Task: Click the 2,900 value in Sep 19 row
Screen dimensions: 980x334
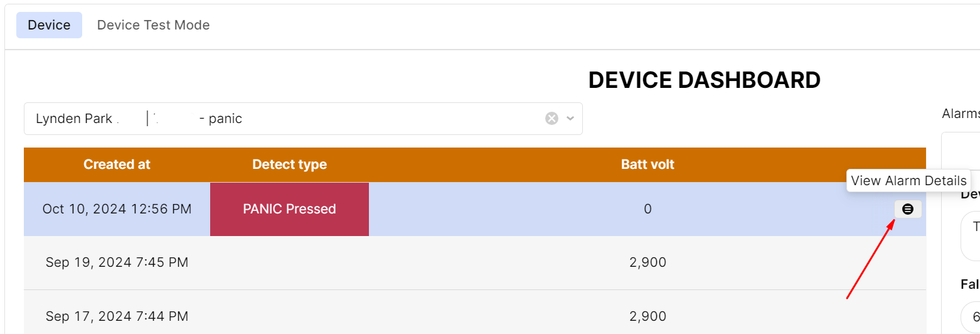Action: point(647,262)
